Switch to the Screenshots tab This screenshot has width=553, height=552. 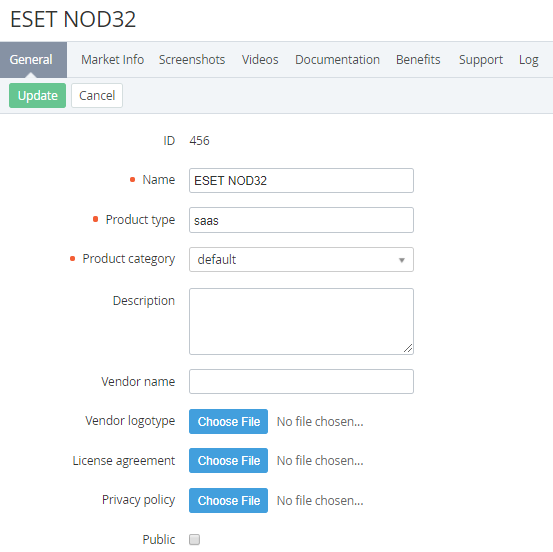(192, 60)
